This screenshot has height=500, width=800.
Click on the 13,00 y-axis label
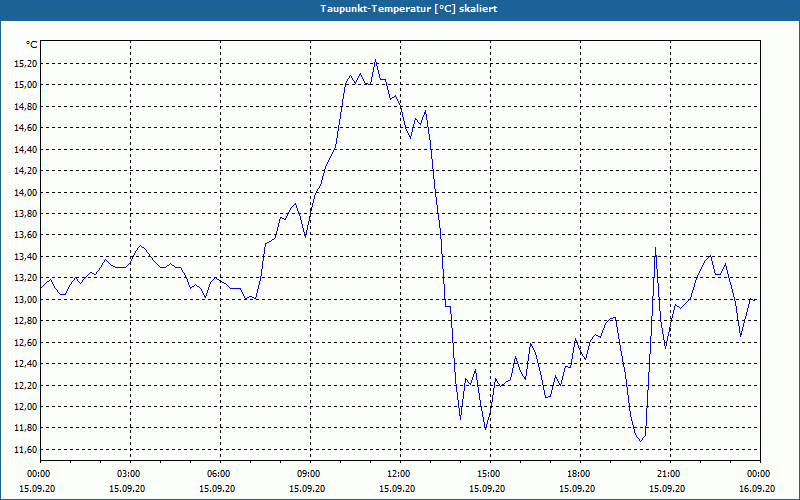pos(26,299)
